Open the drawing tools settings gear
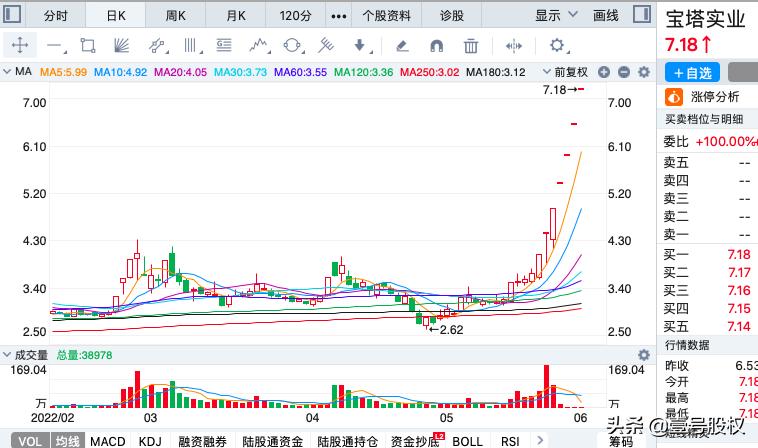Screen dimensions: 758x448 pyautogui.click(x=557, y=45)
